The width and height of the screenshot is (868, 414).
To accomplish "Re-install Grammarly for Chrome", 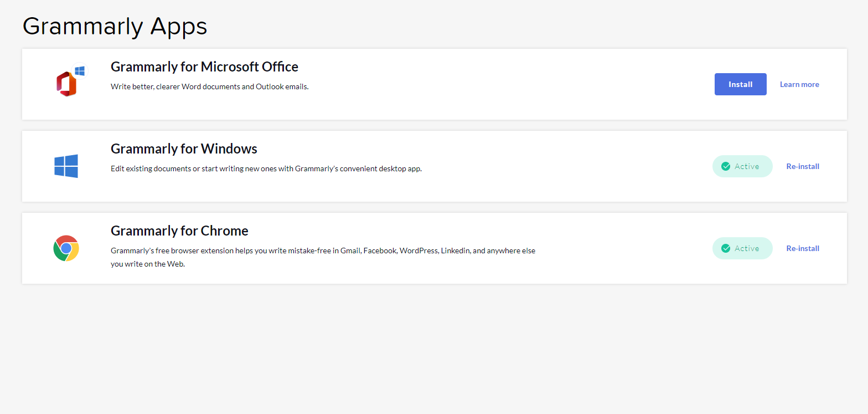I will (x=803, y=248).
